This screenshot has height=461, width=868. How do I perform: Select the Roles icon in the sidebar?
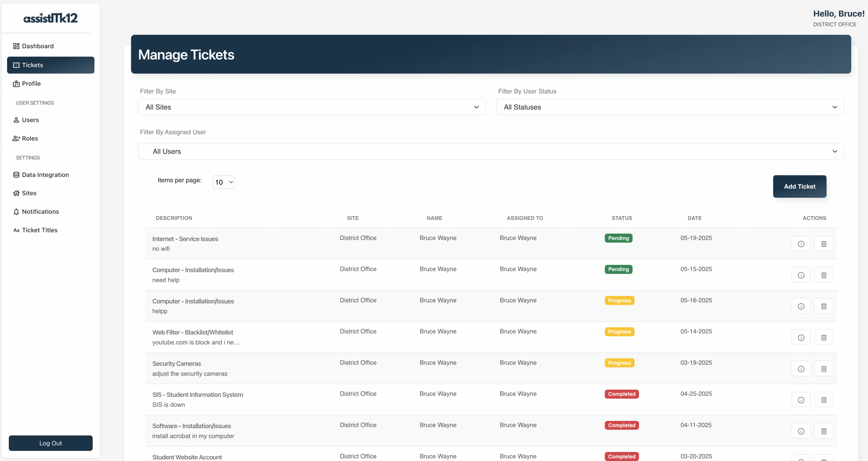click(x=16, y=138)
